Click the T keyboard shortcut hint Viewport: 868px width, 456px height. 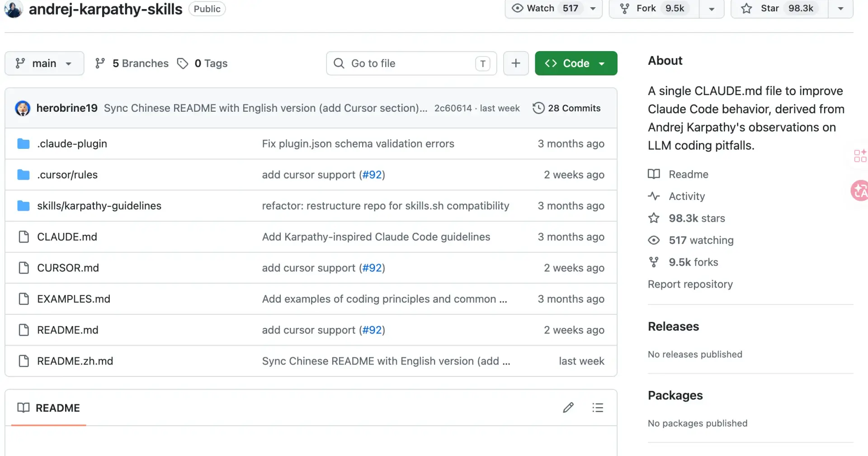tap(483, 64)
